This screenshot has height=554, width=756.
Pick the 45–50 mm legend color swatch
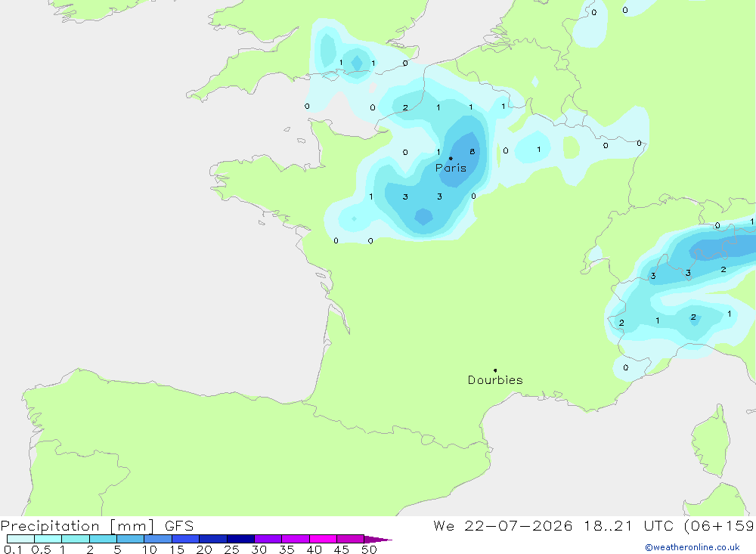[351, 539]
